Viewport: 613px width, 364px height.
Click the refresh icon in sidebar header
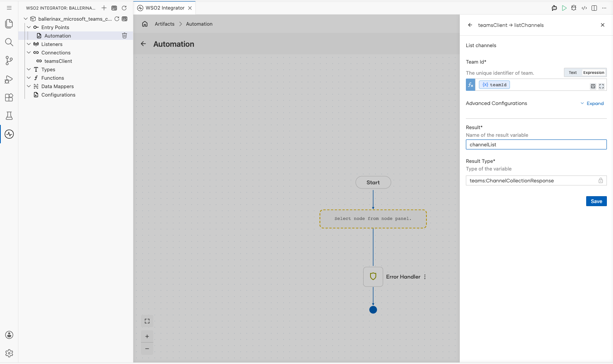124,8
